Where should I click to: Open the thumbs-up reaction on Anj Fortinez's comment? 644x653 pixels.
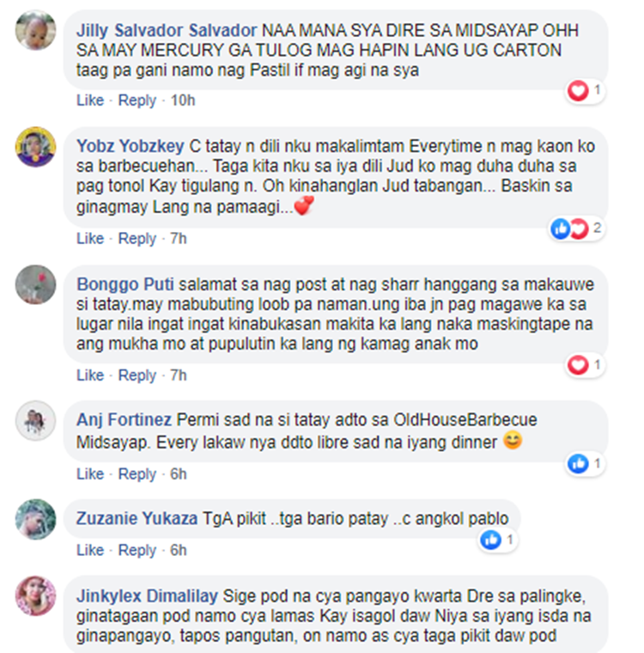[x=586, y=464]
